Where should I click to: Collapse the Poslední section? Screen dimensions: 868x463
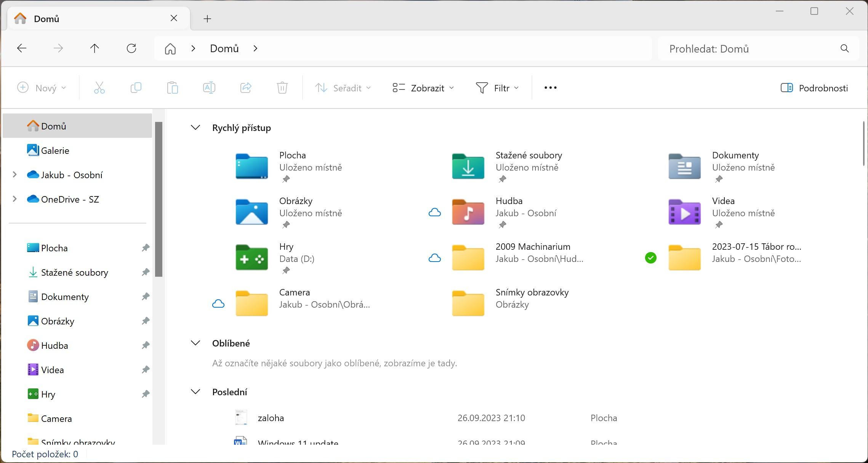click(195, 392)
